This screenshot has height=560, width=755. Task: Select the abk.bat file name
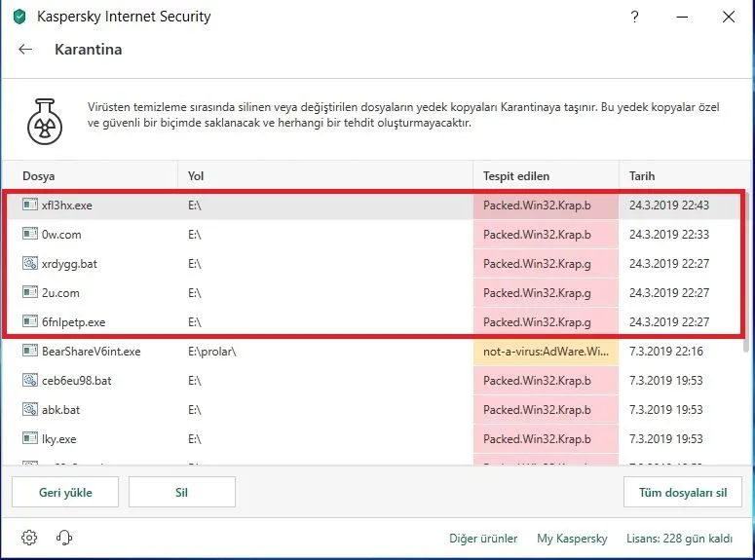click(x=60, y=410)
